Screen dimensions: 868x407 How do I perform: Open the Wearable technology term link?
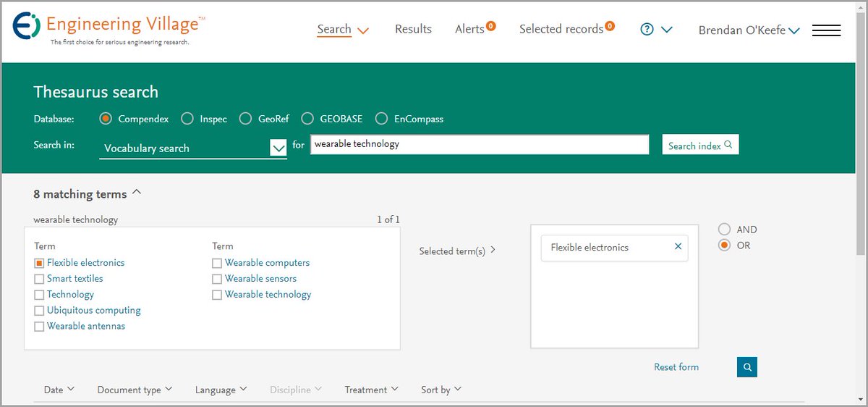[x=268, y=295]
